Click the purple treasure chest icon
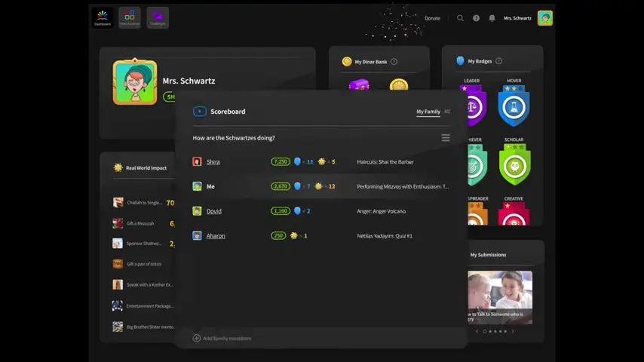 [x=359, y=84]
